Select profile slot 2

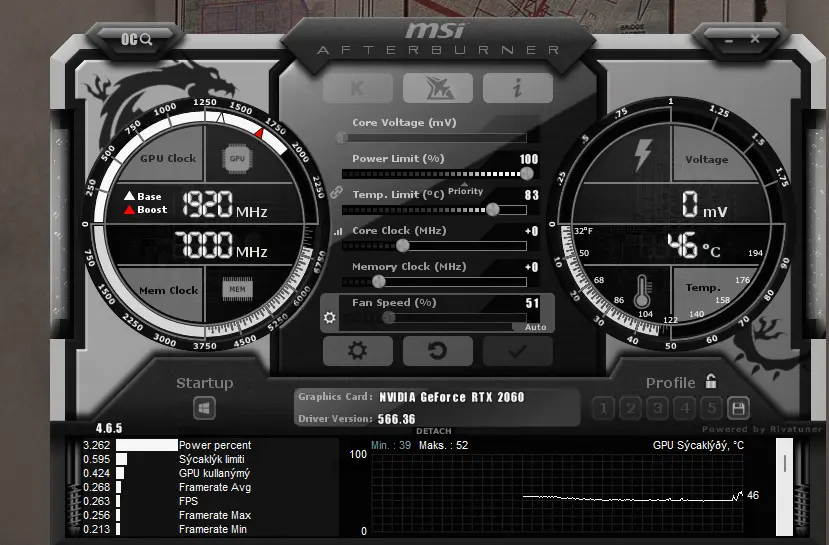(630, 408)
